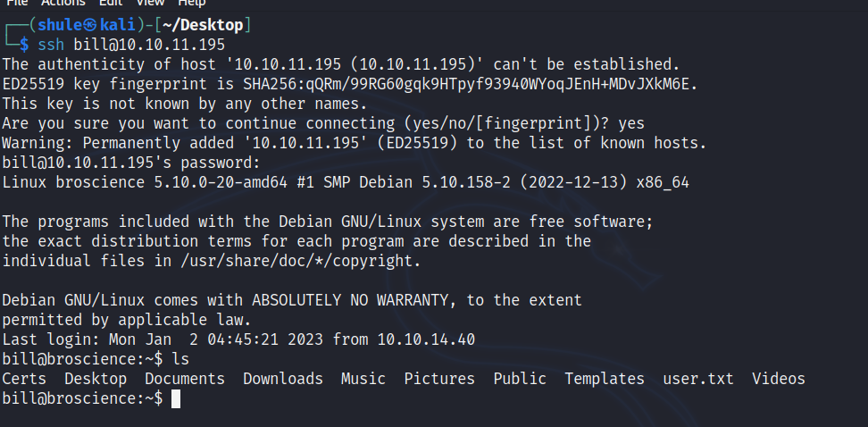Click the Templates directory name

[x=605, y=379]
